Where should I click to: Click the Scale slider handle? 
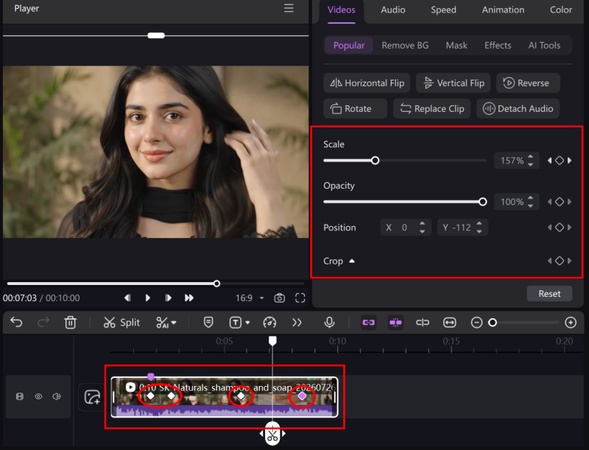coord(375,161)
